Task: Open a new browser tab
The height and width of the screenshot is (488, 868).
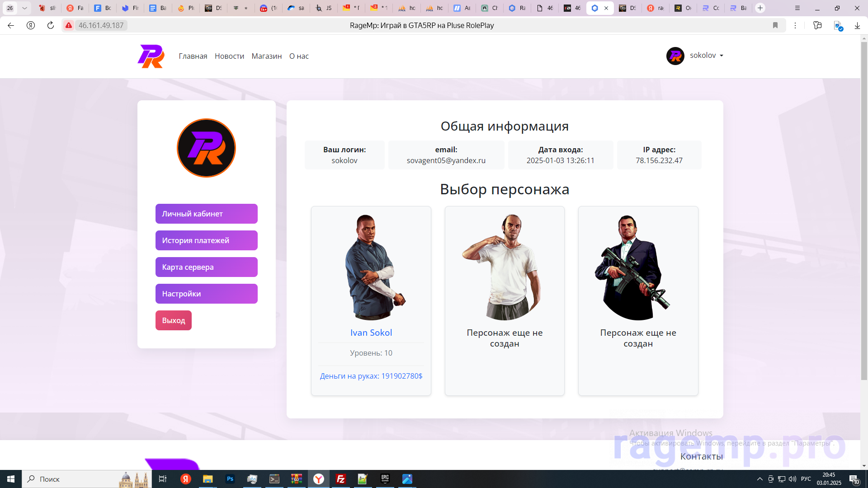Action: click(760, 8)
